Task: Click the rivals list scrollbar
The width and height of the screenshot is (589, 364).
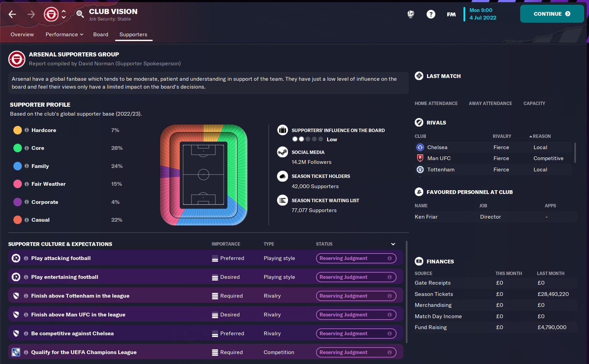Action: (x=575, y=153)
